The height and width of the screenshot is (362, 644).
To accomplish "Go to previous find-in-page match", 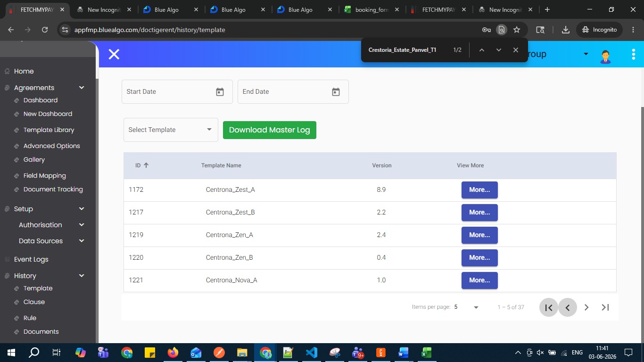I will (x=481, y=50).
